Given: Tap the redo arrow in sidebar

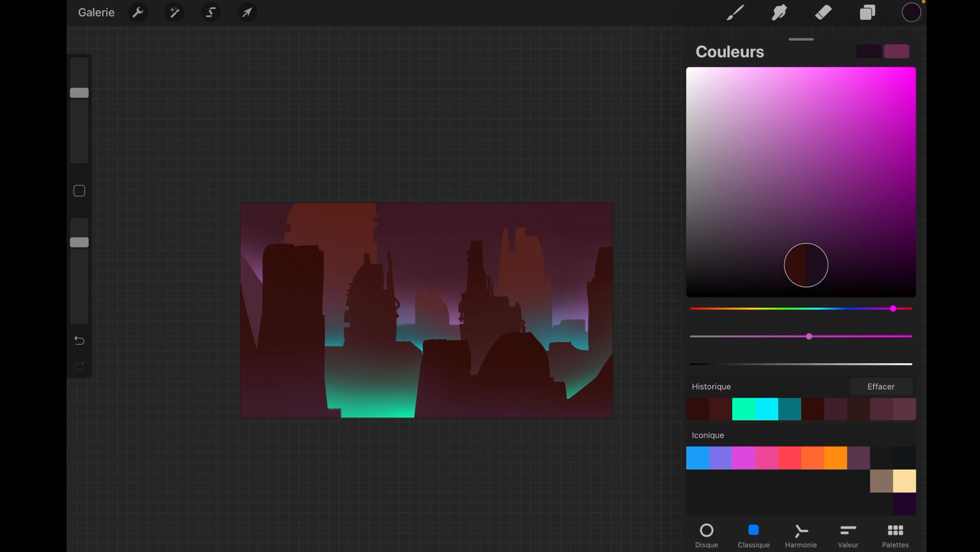Looking at the screenshot, I should (79, 365).
